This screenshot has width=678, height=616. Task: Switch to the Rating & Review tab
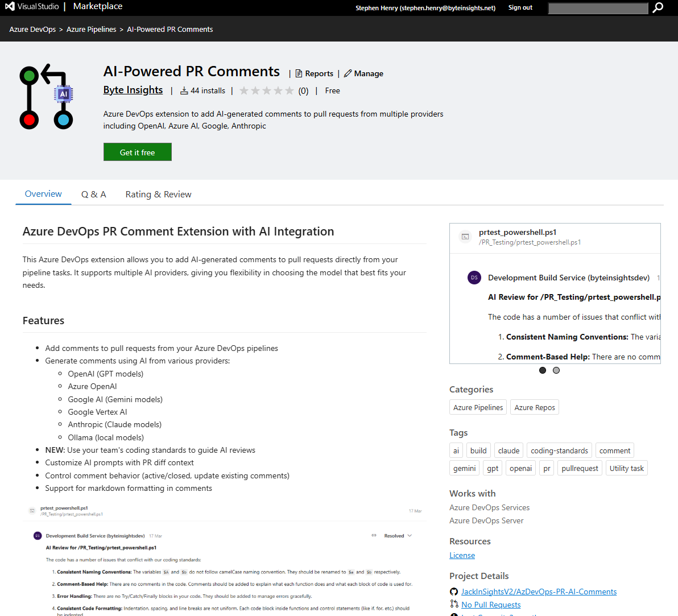pos(158,195)
